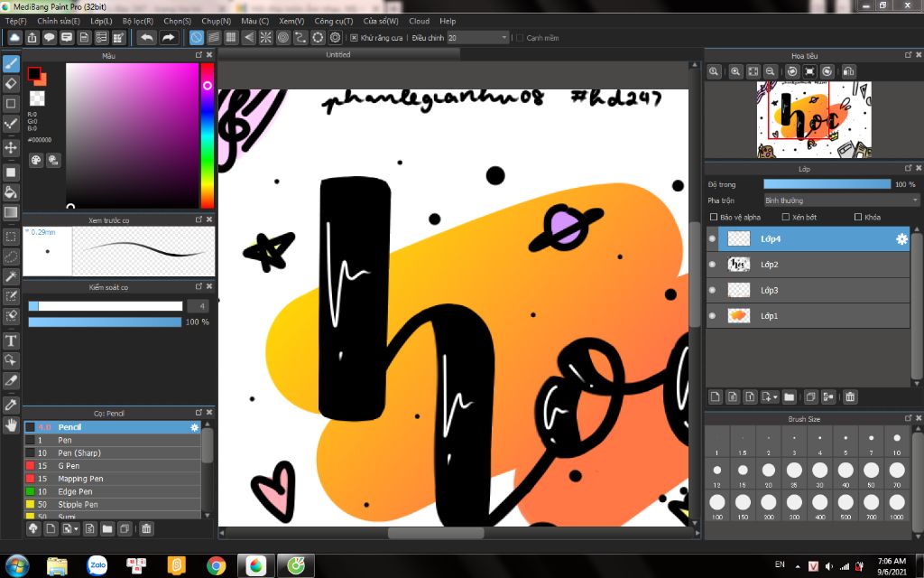The height and width of the screenshot is (578, 924).
Task: Select the Brush tool in left toolbar
Action: point(11,63)
